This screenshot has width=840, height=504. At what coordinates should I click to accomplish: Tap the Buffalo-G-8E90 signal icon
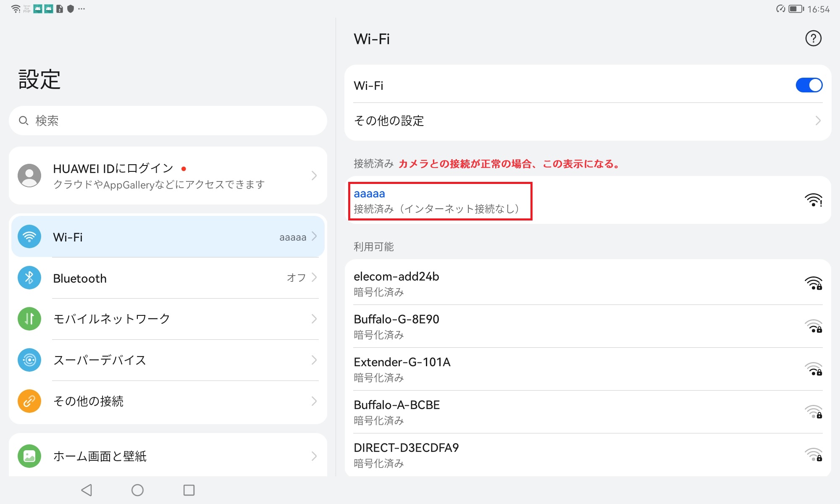(813, 326)
